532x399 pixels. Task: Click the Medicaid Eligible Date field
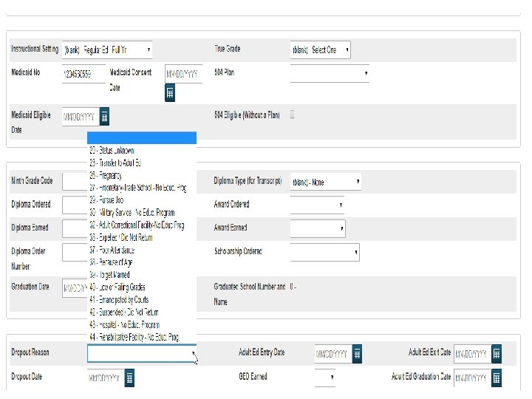pos(81,117)
